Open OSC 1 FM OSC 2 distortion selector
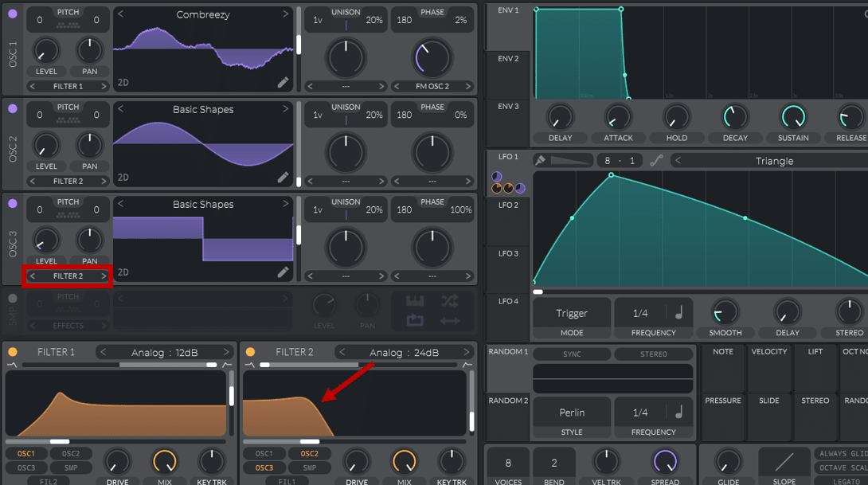Image resolution: width=868 pixels, height=485 pixels. click(432, 86)
